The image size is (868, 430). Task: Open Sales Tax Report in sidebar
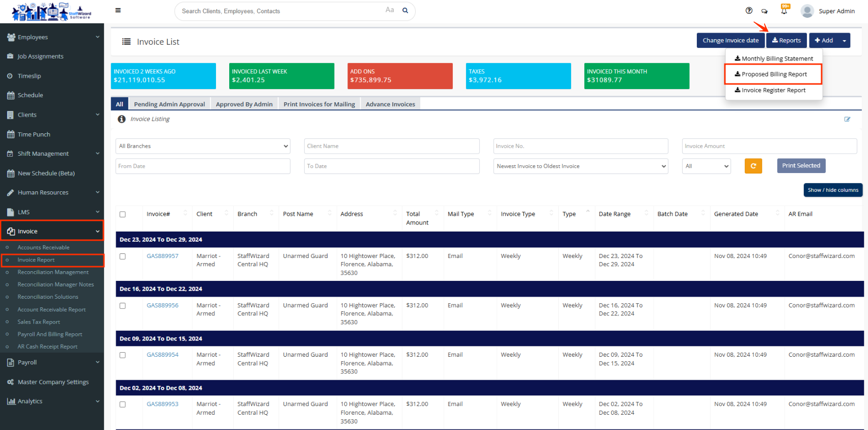click(39, 322)
